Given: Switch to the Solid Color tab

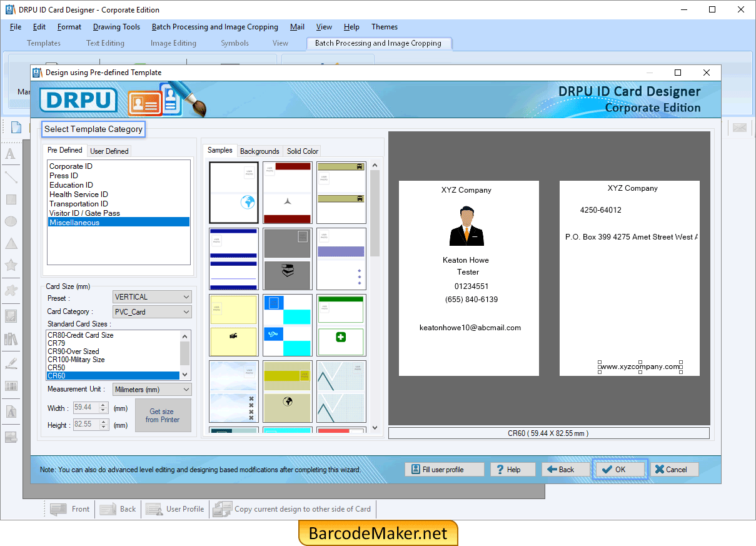Looking at the screenshot, I should point(303,151).
